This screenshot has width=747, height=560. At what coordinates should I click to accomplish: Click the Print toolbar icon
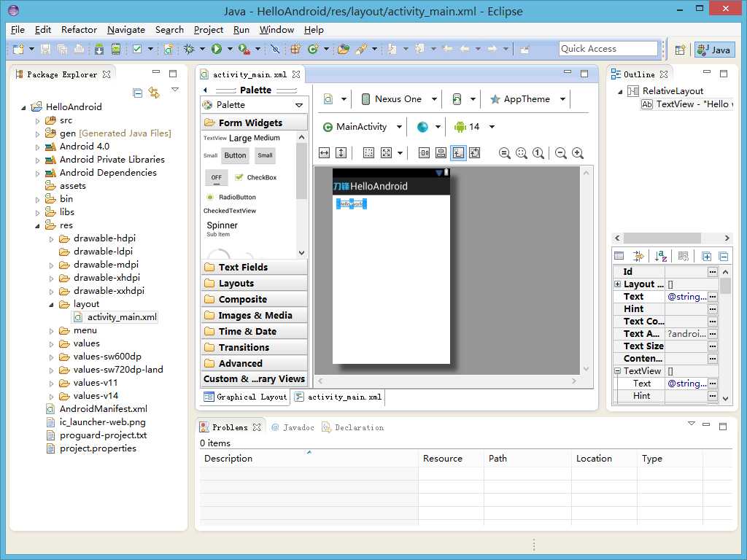coord(79,49)
